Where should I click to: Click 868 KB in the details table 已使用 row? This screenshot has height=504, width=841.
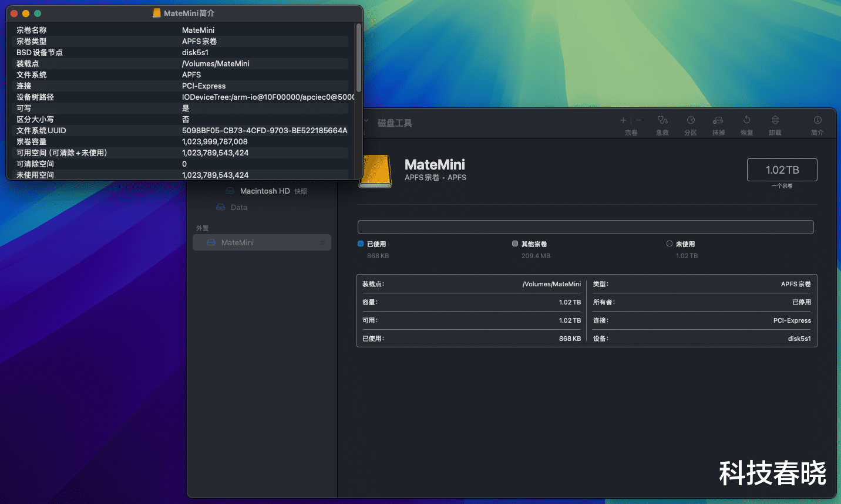point(570,339)
